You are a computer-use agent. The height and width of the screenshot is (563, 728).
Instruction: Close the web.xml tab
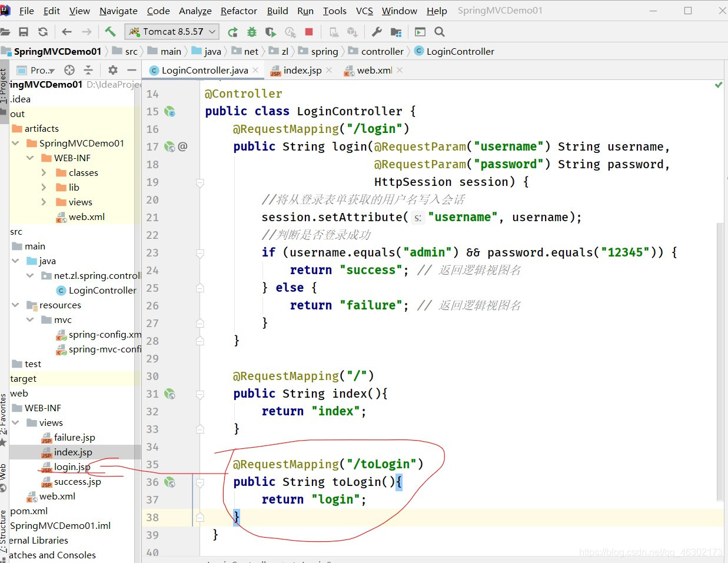point(400,70)
